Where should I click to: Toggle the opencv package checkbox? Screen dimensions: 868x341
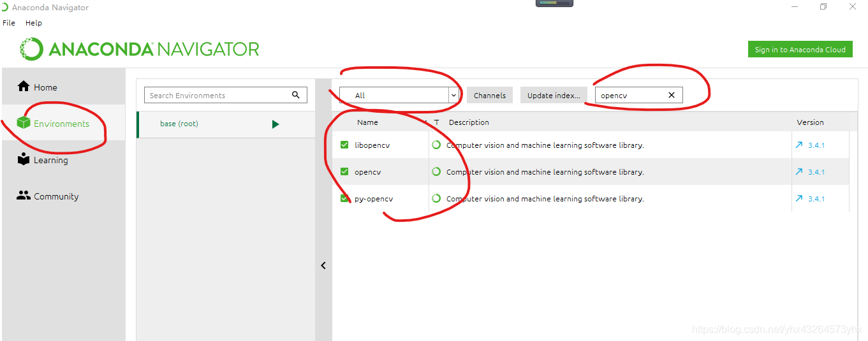(x=344, y=172)
